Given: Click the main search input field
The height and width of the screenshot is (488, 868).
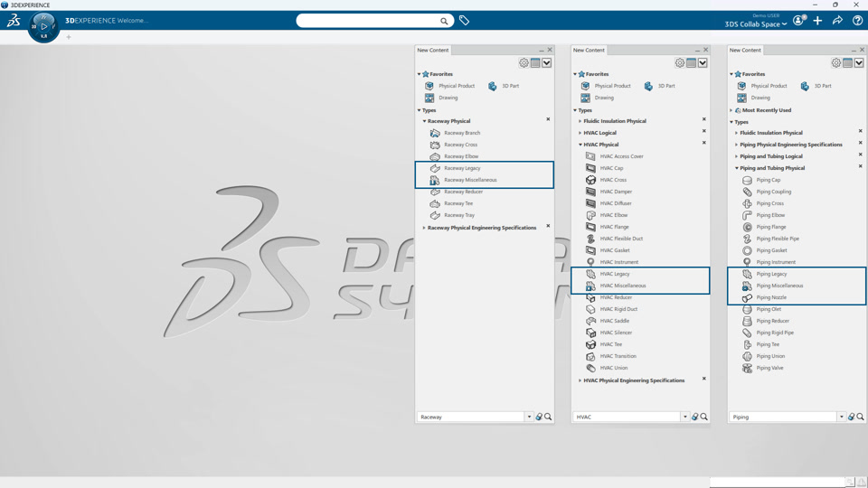Looking at the screenshot, I should point(369,21).
